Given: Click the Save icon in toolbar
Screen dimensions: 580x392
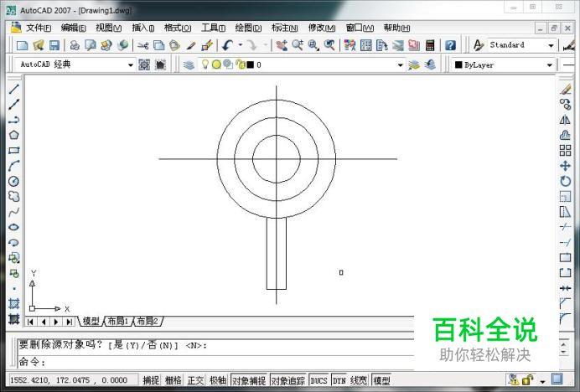Looking at the screenshot, I should click(x=54, y=45).
